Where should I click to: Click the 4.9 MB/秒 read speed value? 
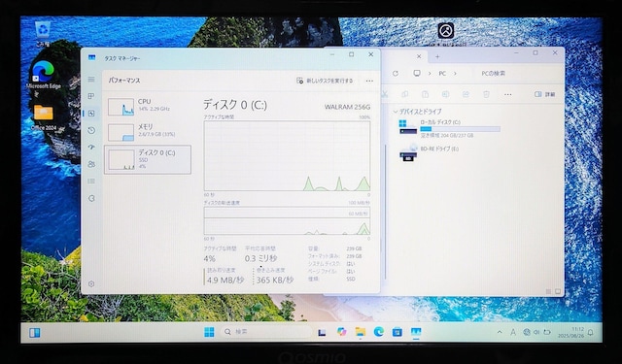(x=225, y=280)
